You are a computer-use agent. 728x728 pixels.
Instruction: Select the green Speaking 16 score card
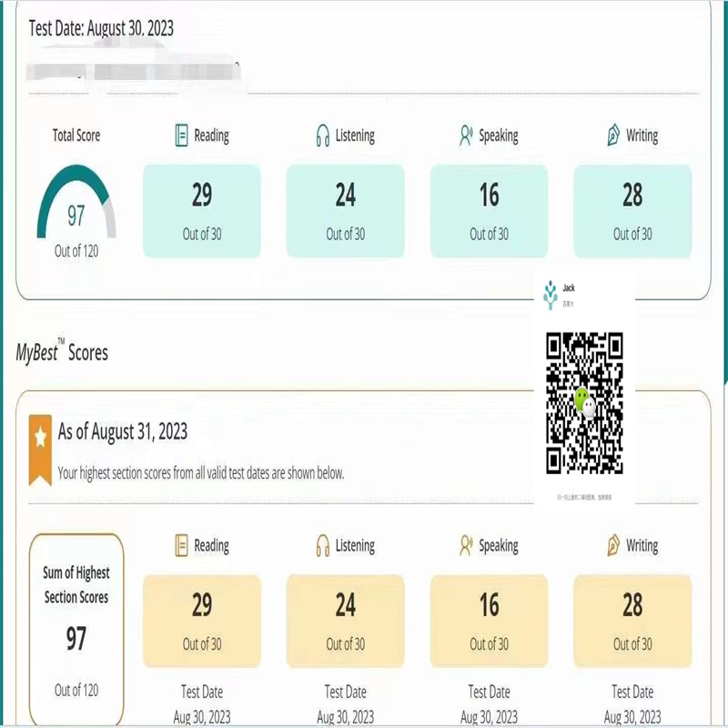(489, 210)
